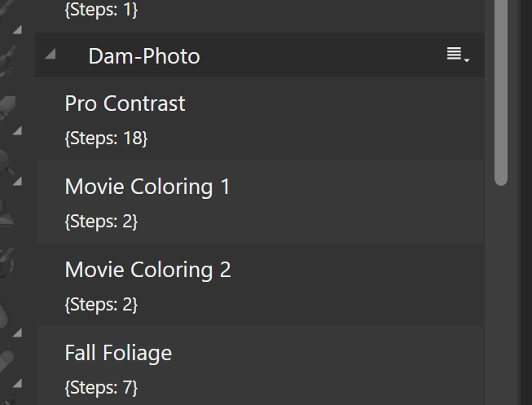Click the Dam-Photo category header title
This screenshot has height=405, width=532.
coord(144,56)
